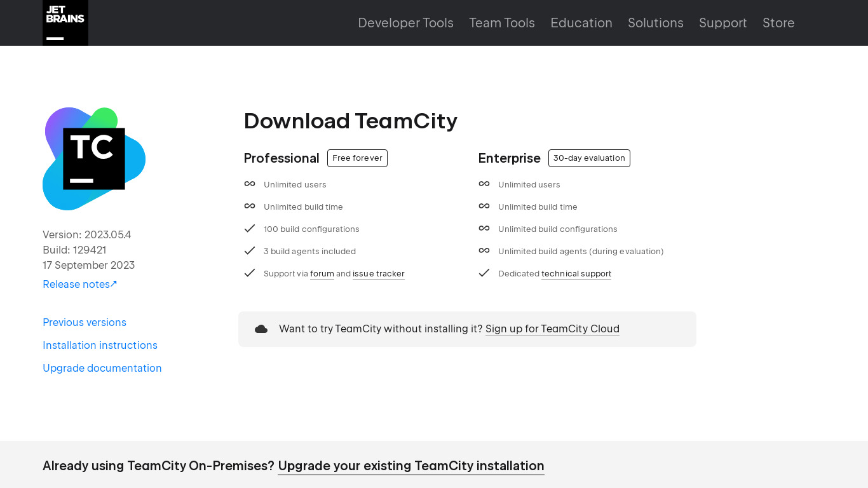Click the 3 build agents included text
Image resolution: width=868 pixels, height=488 pixels.
pos(309,251)
